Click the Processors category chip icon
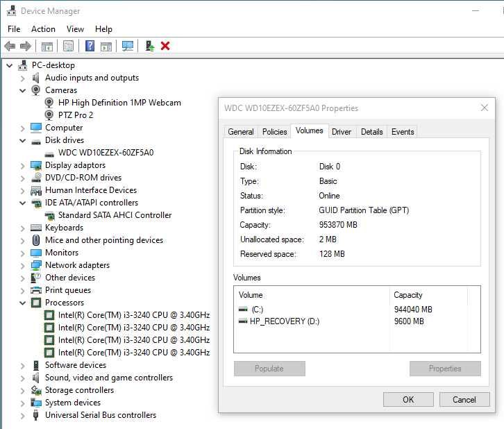This screenshot has height=429, width=504. pyautogui.click(x=36, y=303)
